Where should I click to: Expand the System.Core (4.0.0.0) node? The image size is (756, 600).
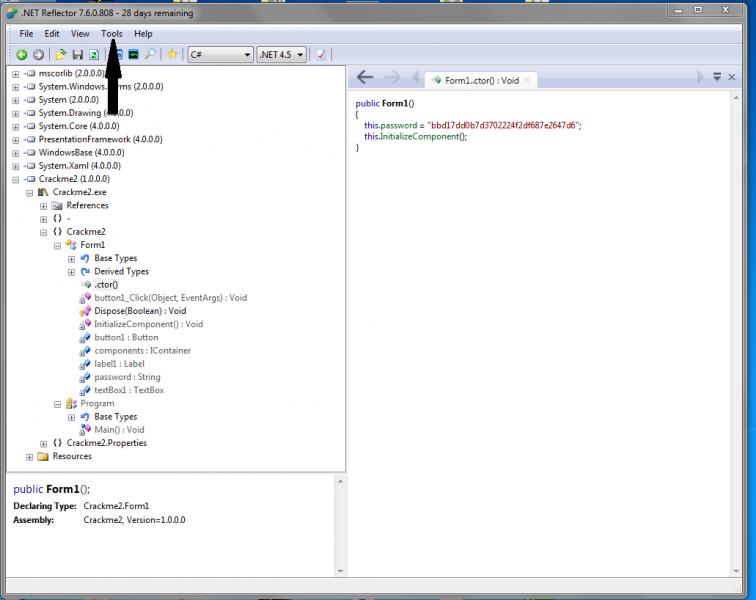[15, 127]
